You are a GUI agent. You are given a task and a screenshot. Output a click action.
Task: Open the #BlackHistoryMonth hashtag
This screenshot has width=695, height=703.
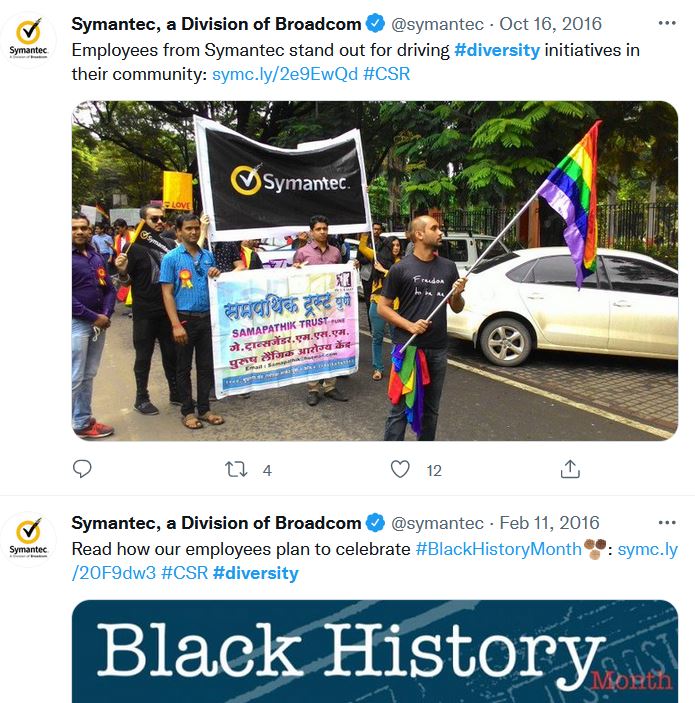(x=498, y=549)
